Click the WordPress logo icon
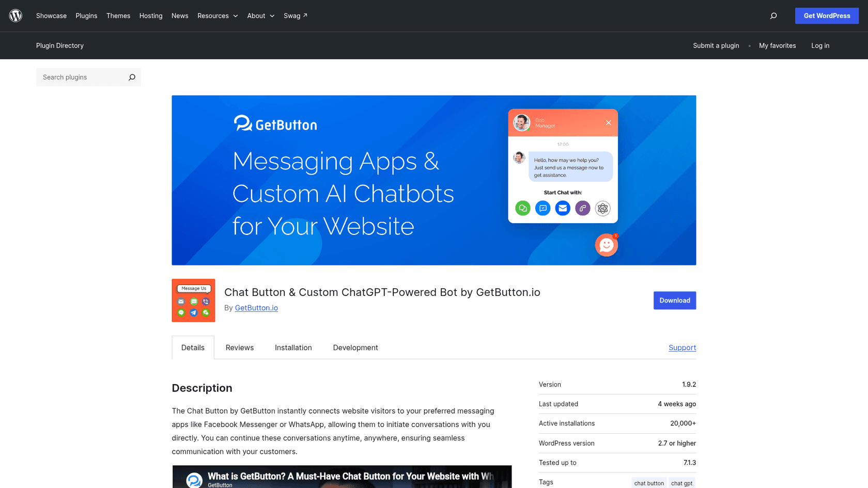 pyautogui.click(x=16, y=15)
